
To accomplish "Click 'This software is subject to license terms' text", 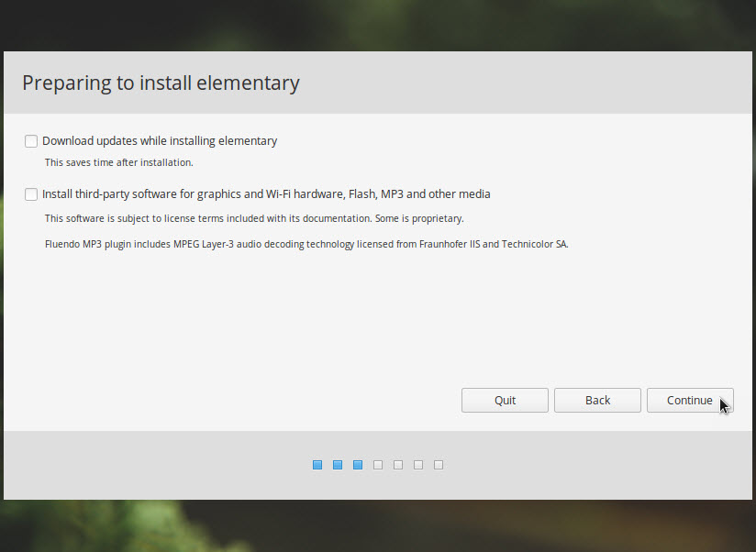I will pyautogui.click(x=254, y=218).
